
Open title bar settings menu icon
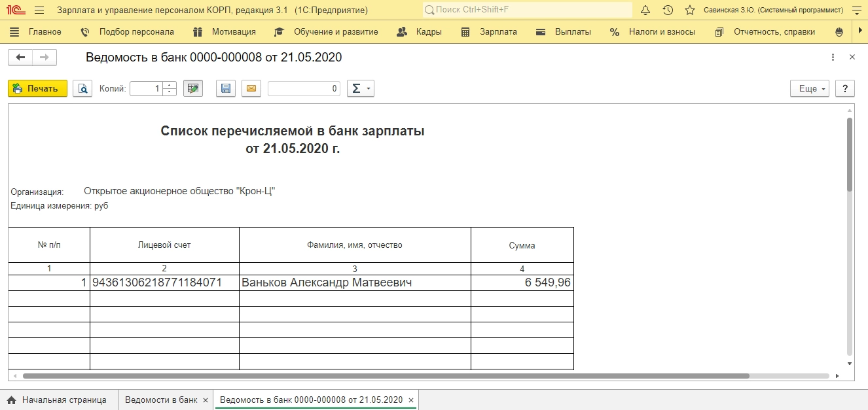click(857, 10)
